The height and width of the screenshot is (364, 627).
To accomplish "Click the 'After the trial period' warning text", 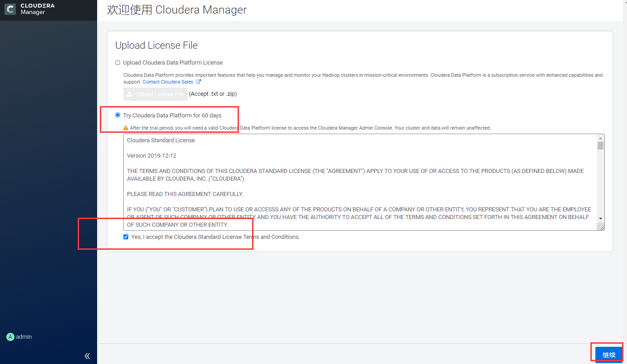I will point(310,128).
